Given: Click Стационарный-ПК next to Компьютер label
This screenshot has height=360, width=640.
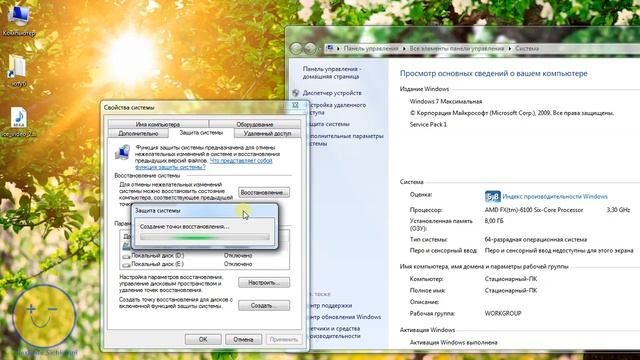Looking at the screenshot, I should (511, 279).
